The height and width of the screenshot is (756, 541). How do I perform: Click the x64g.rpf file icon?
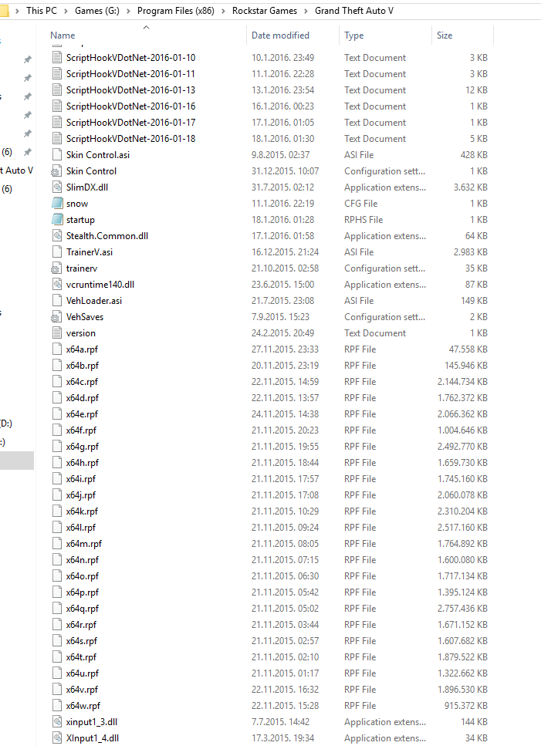point(57,447)
